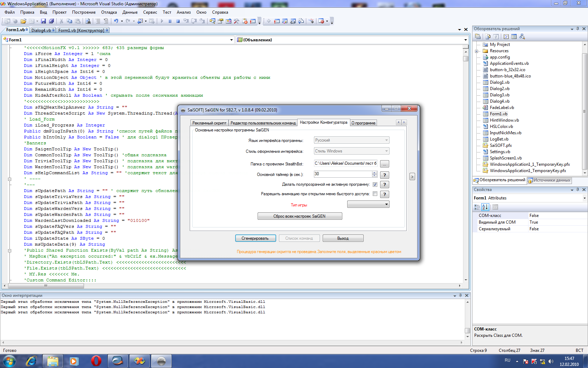Screen dimensions: 588x368
Task: Open the Undo history dropdown arrow
Action: (121, 21)
